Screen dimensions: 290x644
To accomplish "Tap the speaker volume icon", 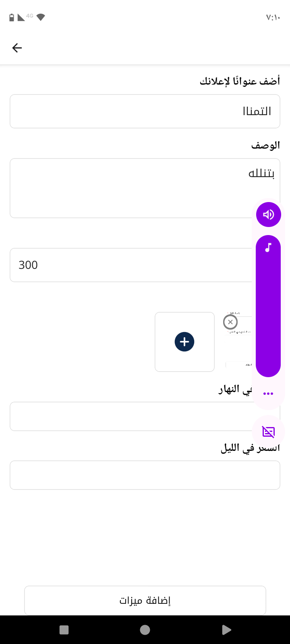I will pos(268,215).
